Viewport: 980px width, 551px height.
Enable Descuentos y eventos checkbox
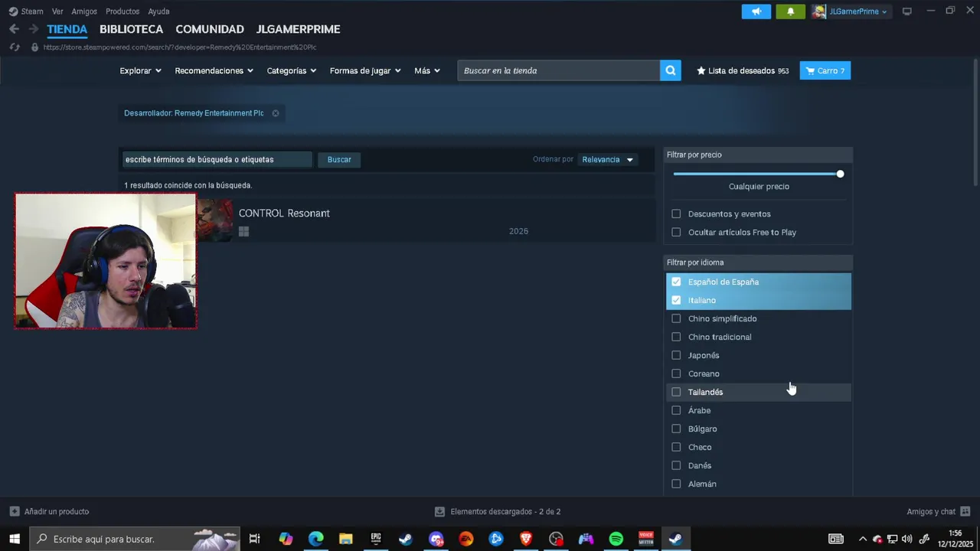point(676,214)
